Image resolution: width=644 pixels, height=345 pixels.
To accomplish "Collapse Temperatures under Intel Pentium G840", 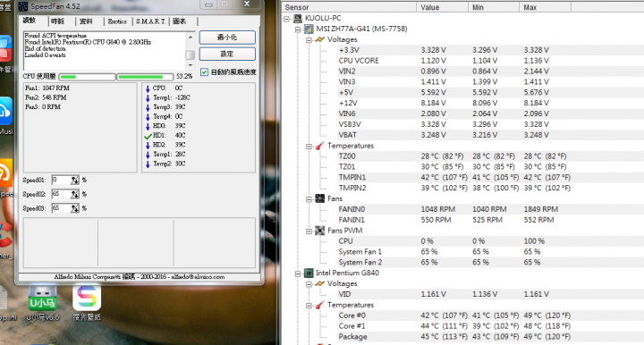I will 309,305.
